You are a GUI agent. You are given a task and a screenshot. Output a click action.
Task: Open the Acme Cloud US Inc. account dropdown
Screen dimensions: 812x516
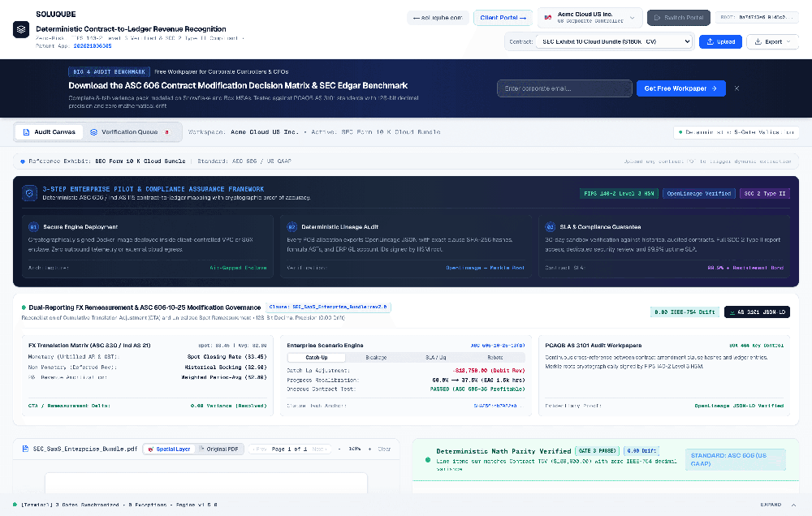590,18
